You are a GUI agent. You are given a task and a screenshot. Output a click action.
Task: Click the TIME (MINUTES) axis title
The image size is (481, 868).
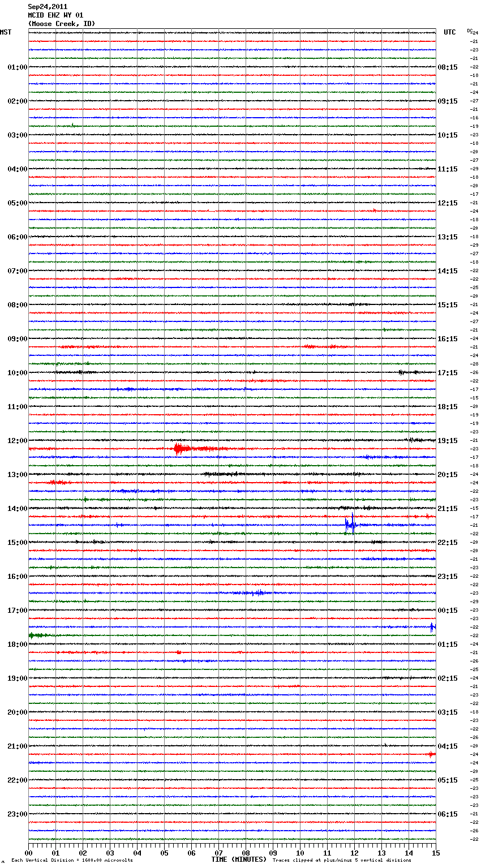pos(239,860)
